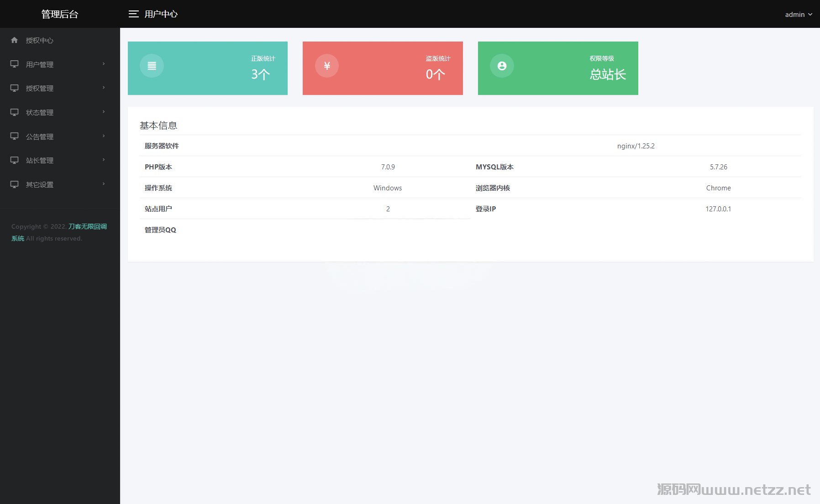This screenshot has height=504, width=820.
Task: Click the MYSQL版本 label
Action: click(x=494, y=167)
